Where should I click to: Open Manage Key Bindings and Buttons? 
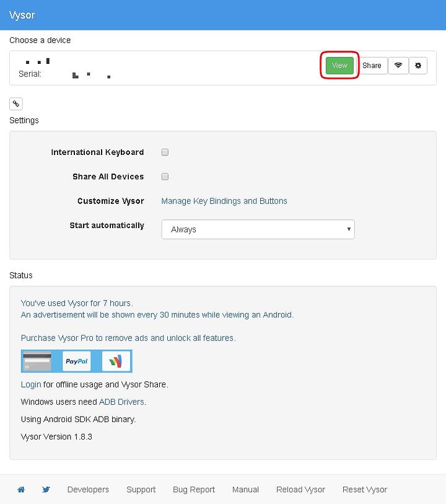[224, 201]
